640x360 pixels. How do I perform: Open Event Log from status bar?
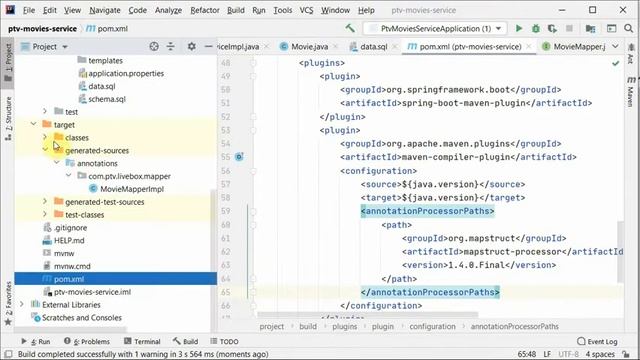point(597,341)
